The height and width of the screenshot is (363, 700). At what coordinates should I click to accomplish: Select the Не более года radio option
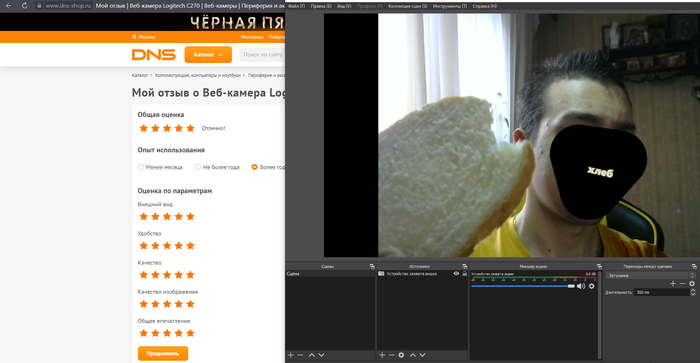(197, 167)
